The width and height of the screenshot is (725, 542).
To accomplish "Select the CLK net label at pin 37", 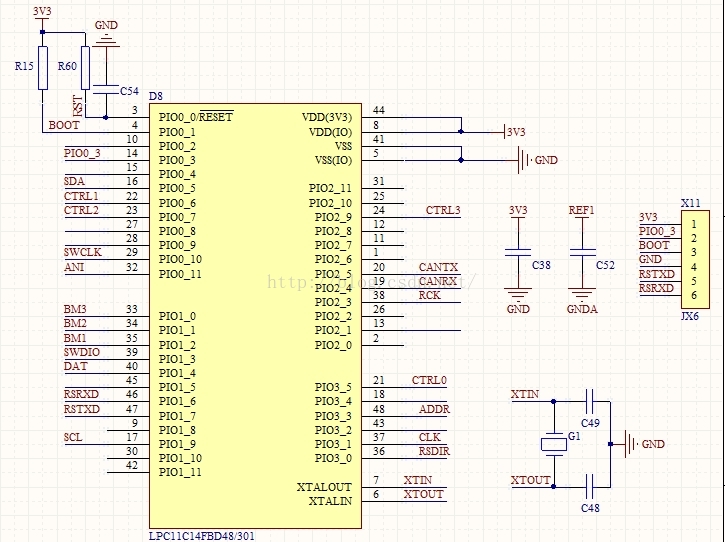I will [x=430, y=437].
